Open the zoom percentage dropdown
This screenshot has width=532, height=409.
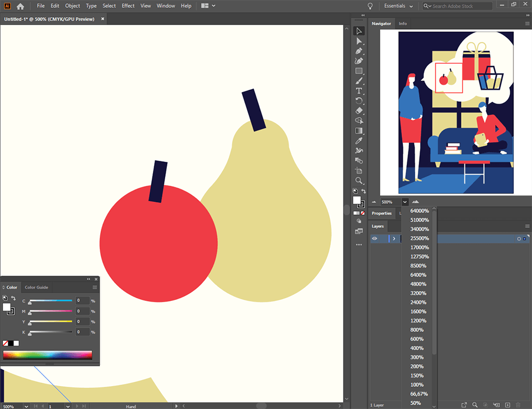pyautogui.click(x=405, y=201)
